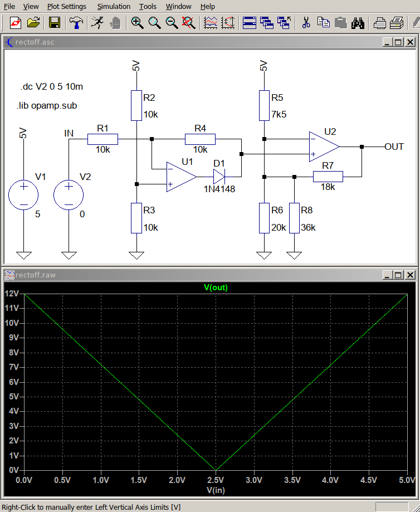This screenshot has height=512, width=420.
Task: Click the R2 resistor label
Action: pyautogui.click(x=149, y=97)
